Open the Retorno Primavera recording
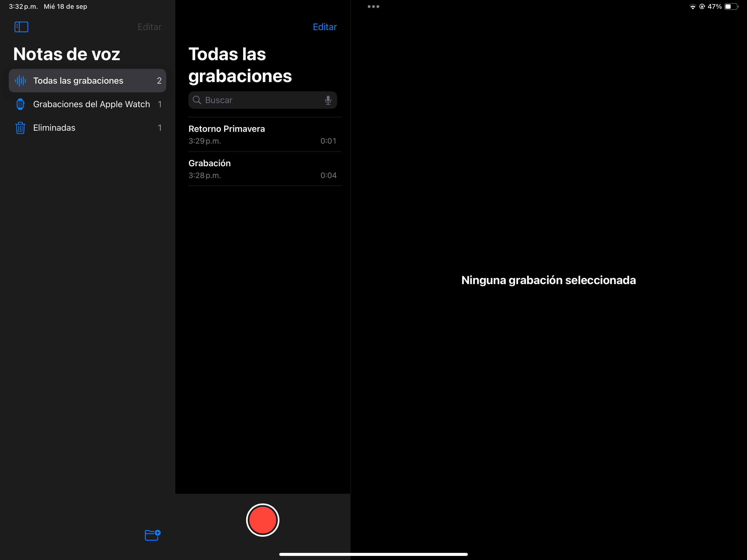This screenshot has height=560, width=747. [x=262, y=135]
